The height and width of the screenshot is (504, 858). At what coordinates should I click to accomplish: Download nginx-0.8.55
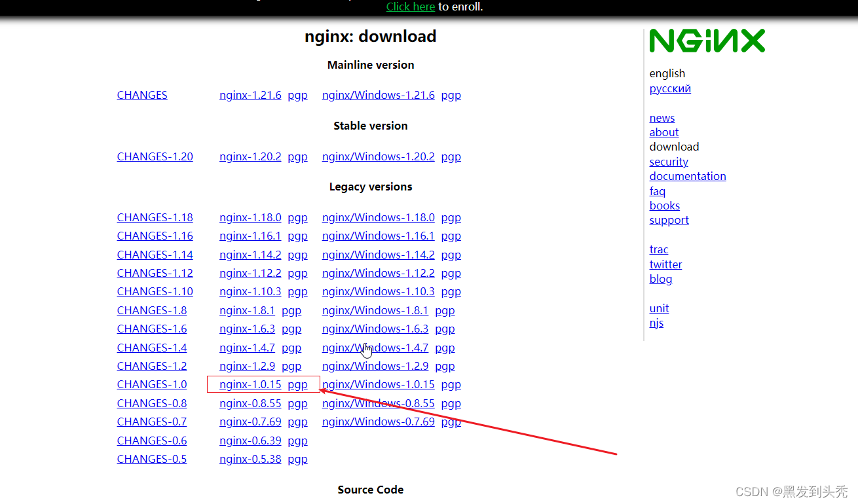pos(250,403)
